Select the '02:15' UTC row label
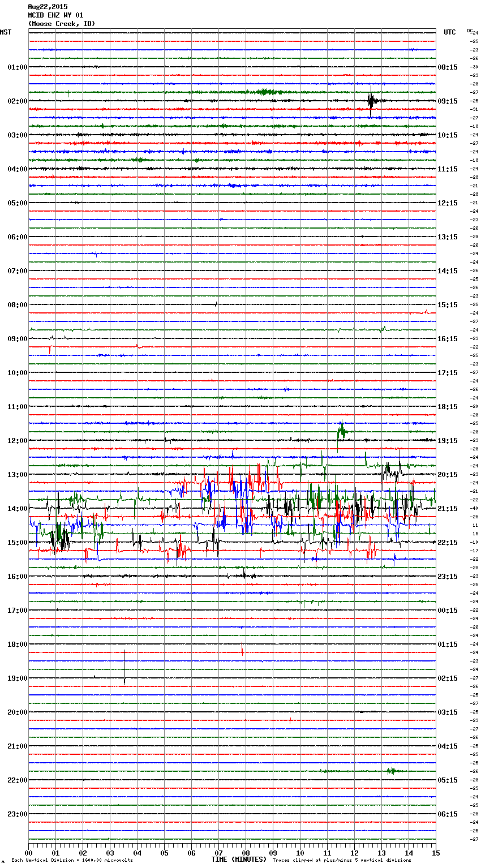481x868 pixels. (448, 678)
